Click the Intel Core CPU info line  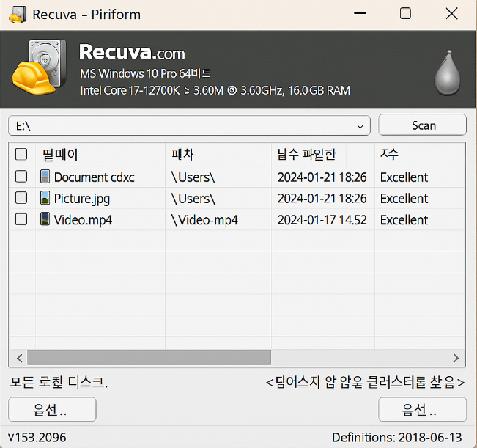coord(215,90)
